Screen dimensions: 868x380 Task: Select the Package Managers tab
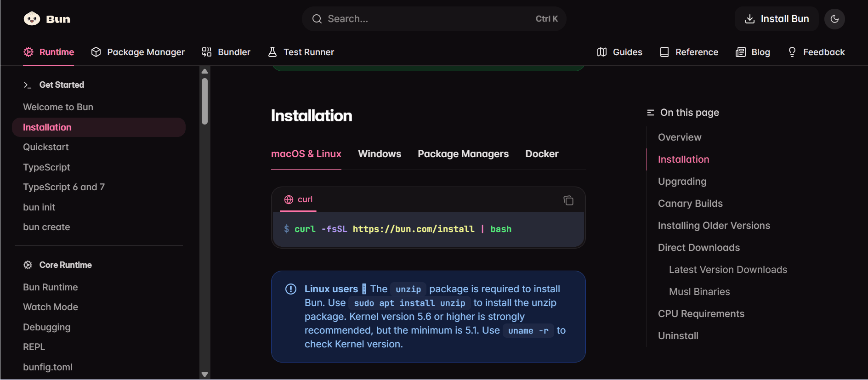click(463, 154)
